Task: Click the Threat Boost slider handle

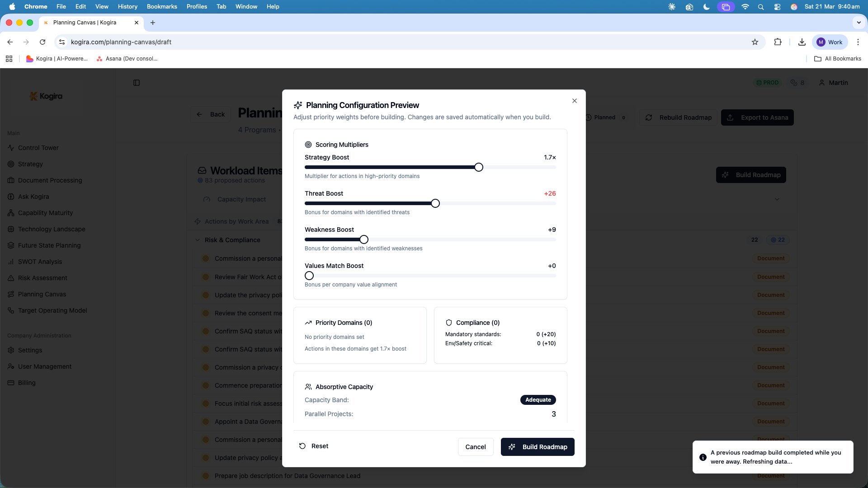Action: point(435,203)
